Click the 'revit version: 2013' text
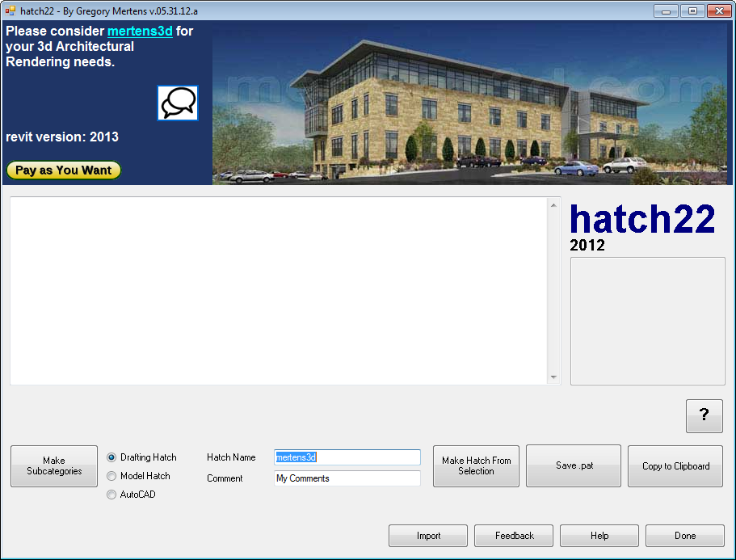The width and height of the screenshot is (736, 560). (x=62, y=137)
